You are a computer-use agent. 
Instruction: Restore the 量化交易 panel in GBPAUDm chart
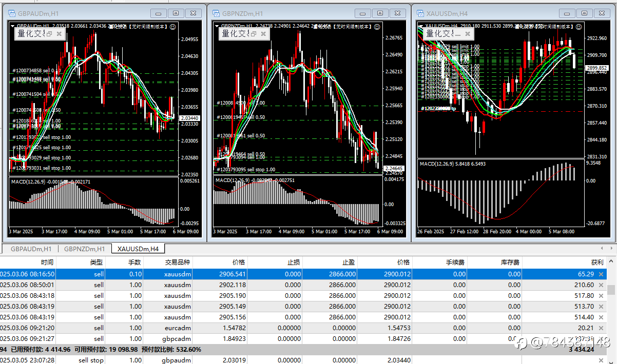(50, 34)
